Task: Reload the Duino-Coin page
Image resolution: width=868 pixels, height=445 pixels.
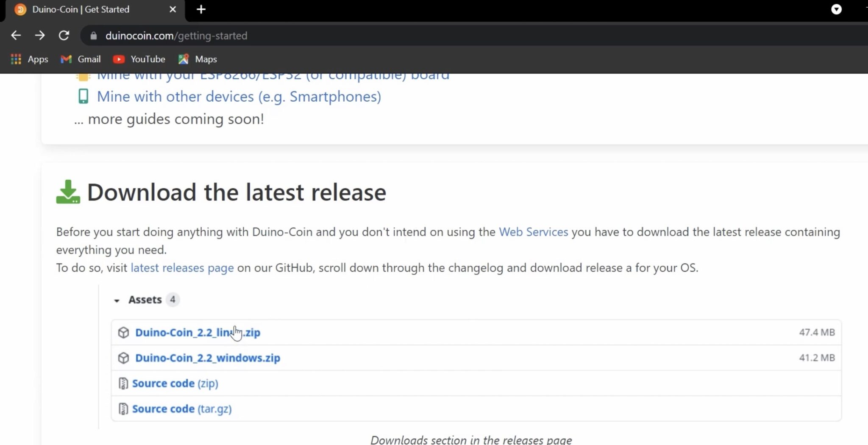Action: pyautogui.click(x=64, y=36)
